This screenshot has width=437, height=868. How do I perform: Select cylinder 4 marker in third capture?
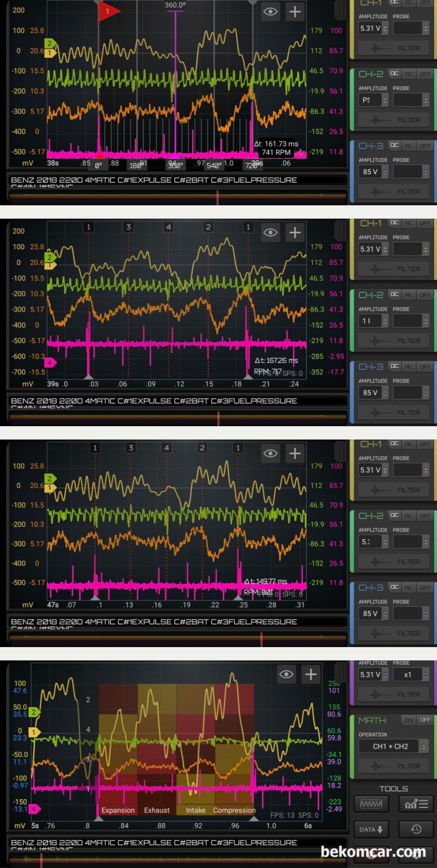coord(167,448)
